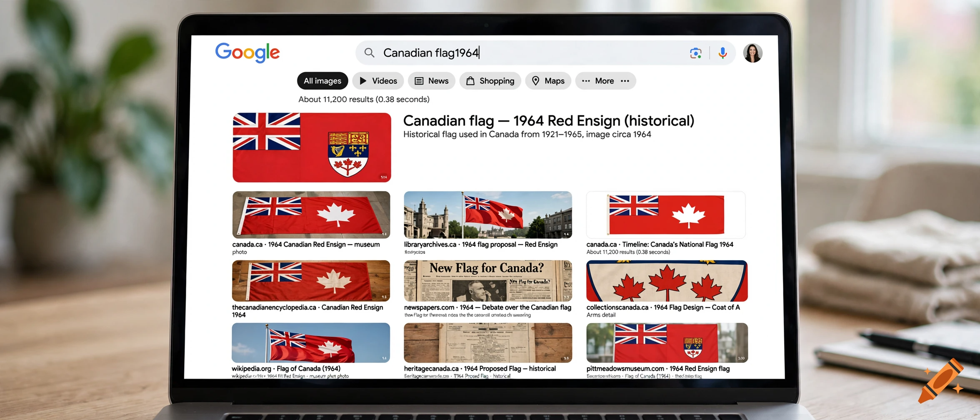Click About 11,200 results text under tabs
Screen dimensions: 980x420
364,100
